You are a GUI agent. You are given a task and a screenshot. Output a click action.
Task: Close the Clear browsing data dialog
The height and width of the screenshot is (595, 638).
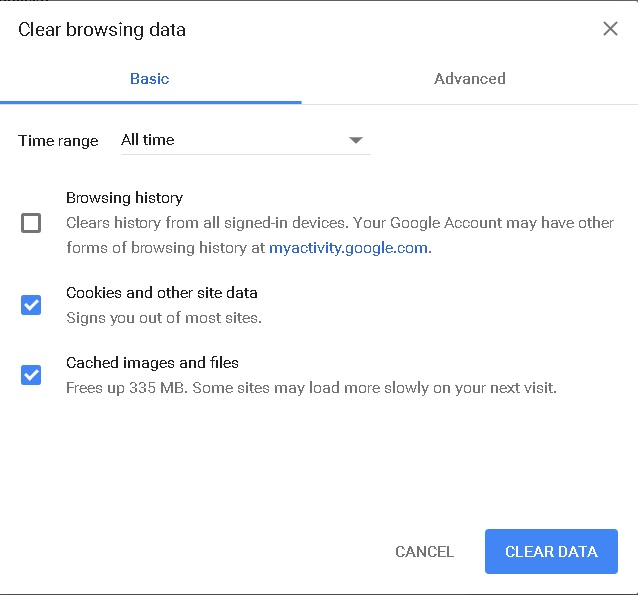(x=610, y=29)
